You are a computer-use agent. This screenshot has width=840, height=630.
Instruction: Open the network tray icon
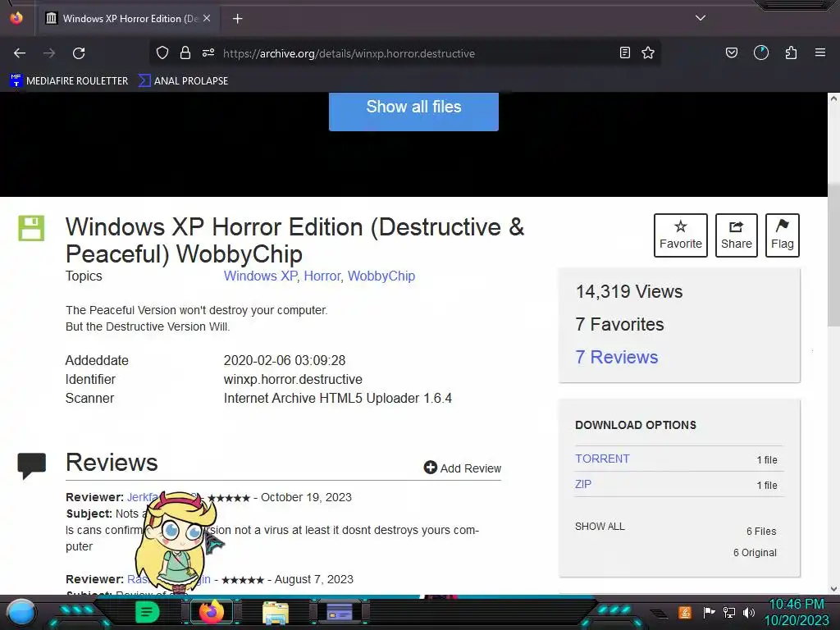click(728, 612)
